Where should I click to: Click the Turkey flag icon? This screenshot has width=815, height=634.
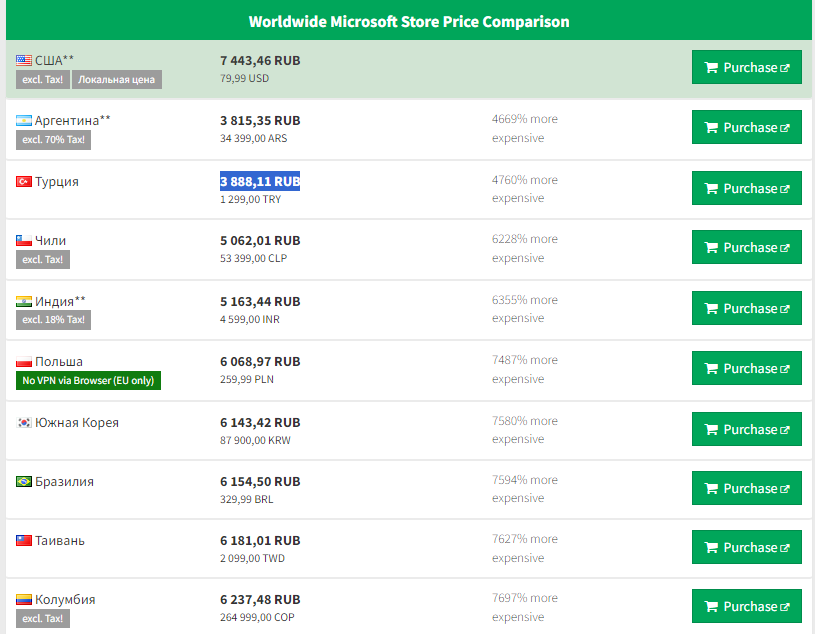(x=23, y=181)
